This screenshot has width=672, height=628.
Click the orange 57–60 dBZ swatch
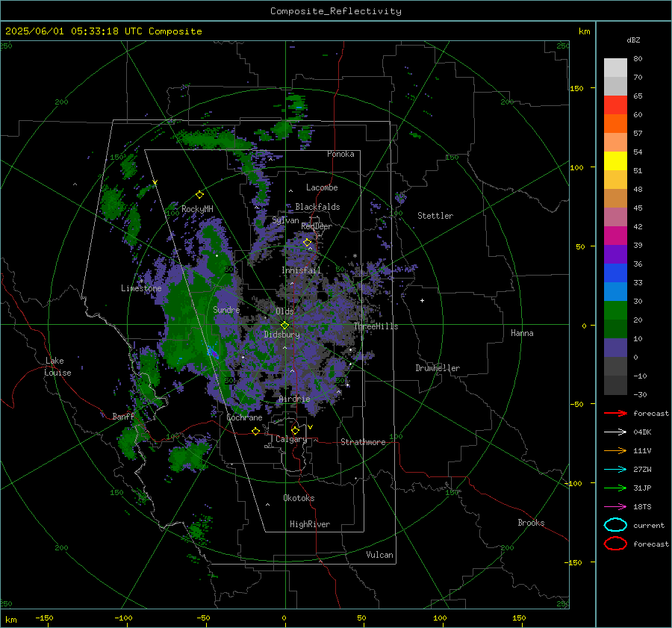615,124
